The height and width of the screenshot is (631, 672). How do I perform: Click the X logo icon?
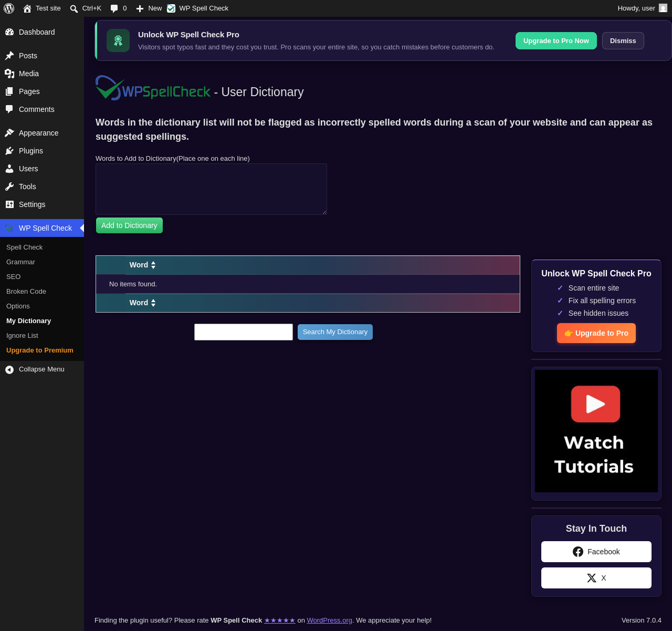pos(592,578)
